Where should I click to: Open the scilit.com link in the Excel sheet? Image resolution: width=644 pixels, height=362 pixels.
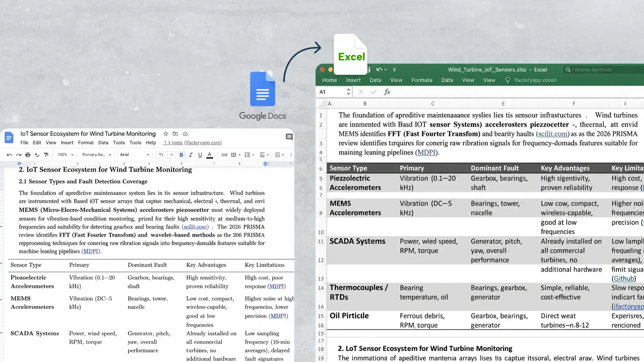553,134
